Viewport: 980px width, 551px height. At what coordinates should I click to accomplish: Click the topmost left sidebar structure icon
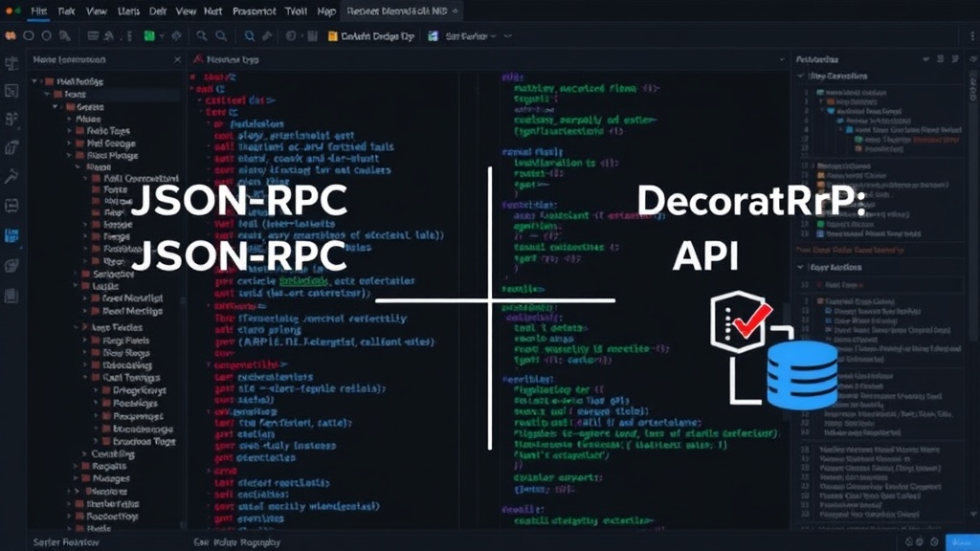[11, 64]
